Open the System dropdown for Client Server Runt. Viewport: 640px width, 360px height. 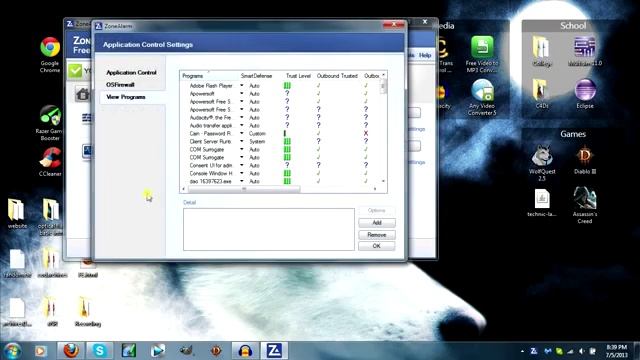tap(242, 141)
